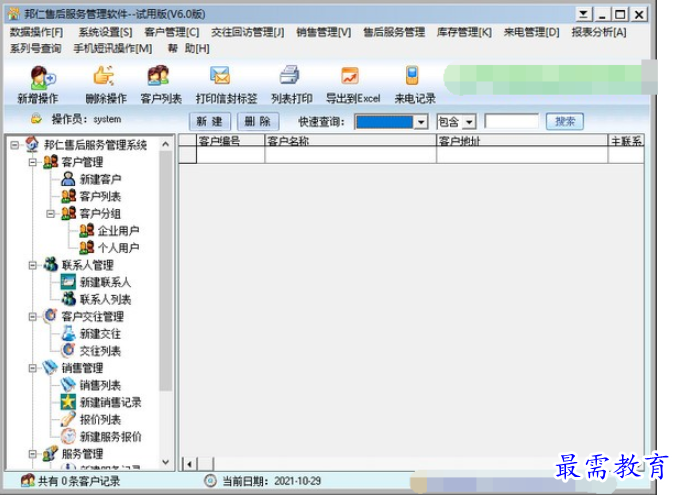This screenshot has height=498, width=677.
Task: Click the 列表打印 printer icon
Action: pos(289,75)
